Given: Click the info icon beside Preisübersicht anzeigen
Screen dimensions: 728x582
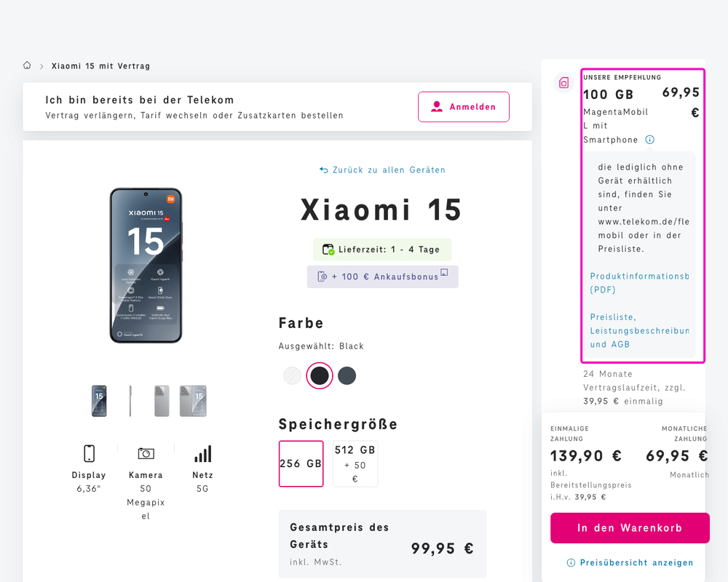Looking at the screenshot, I should click(x=570, y=562).
